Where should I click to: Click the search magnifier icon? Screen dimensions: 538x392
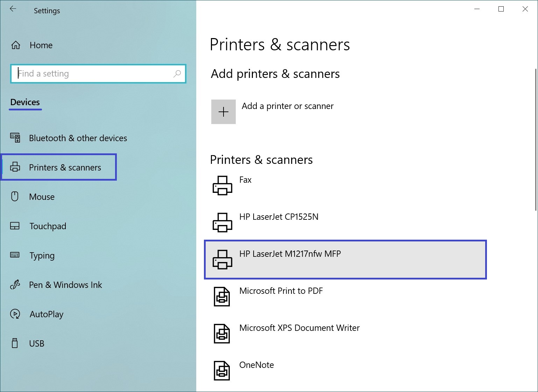(x=177, y=74)
